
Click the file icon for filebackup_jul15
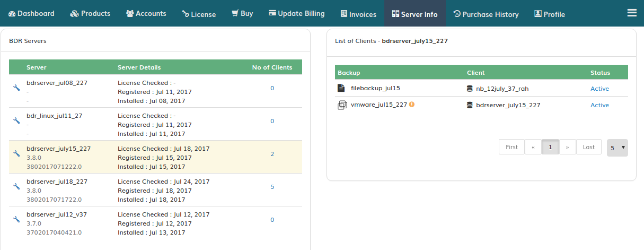(x=341, y=88)
